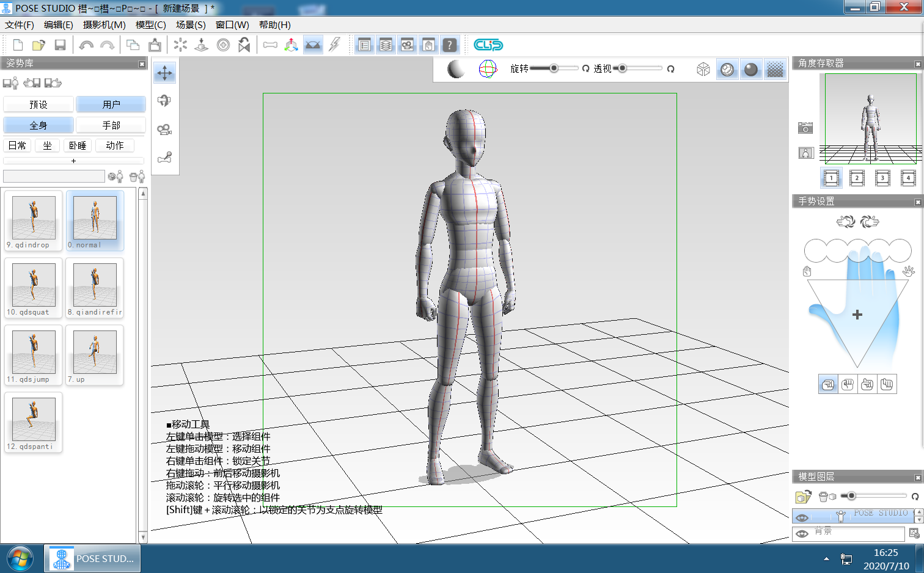Viewport: 924px width, 573px height.
Task: Toggle the checkered transparency display mode
Action: click(x=775, y=70)
